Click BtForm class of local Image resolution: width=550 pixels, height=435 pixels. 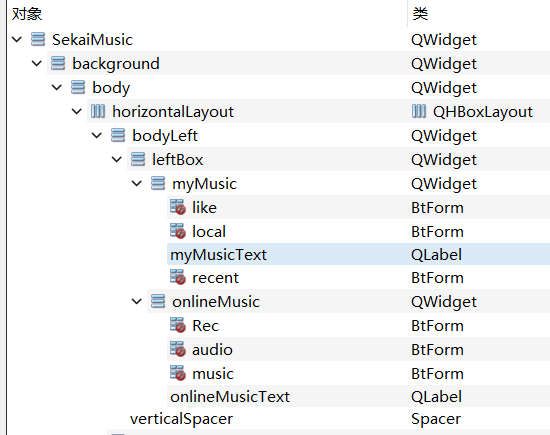tap(437, 232)
